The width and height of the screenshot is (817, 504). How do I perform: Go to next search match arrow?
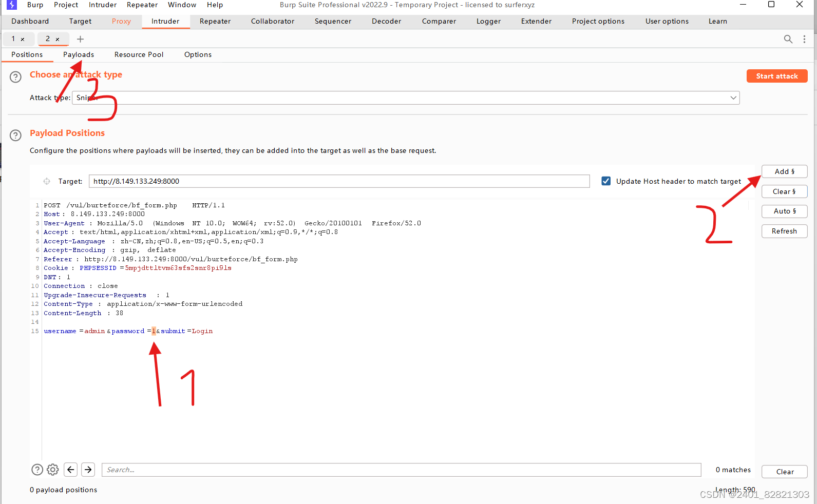88,470
